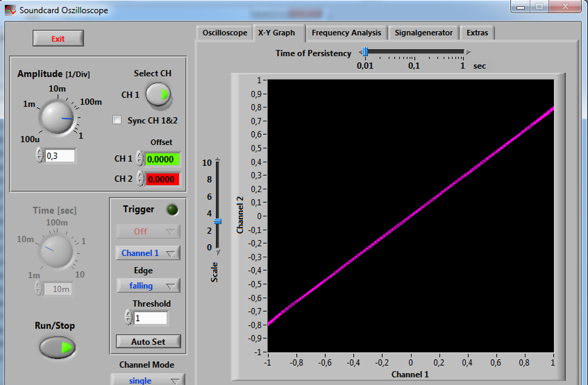This screenshot has width=588, height=385.
Task: Click the Amplitude value field showing 0,3
Action: pos(60,156)
